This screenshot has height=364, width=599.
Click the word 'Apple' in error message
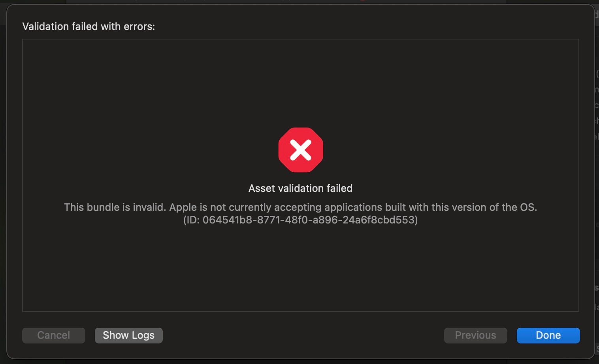183,207
